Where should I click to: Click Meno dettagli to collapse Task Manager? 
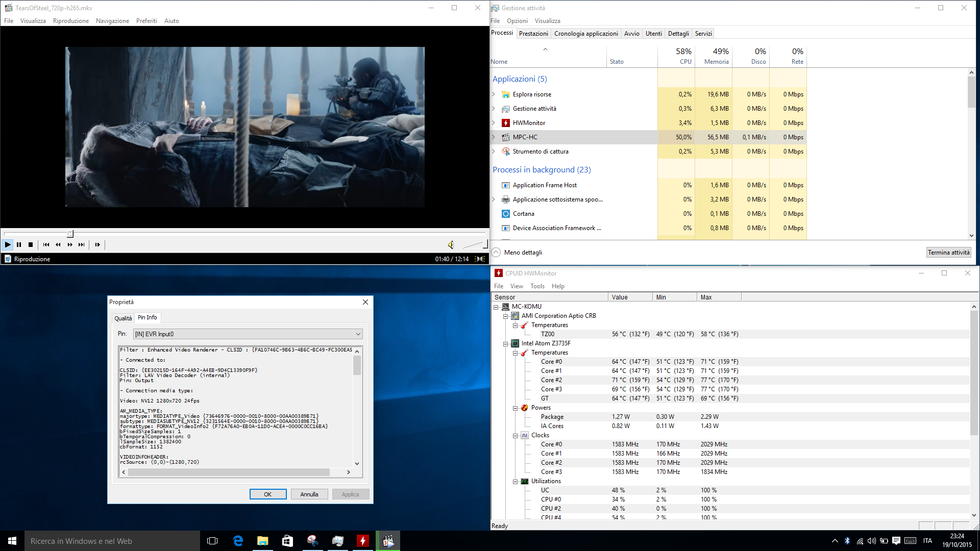coord(517,253)
